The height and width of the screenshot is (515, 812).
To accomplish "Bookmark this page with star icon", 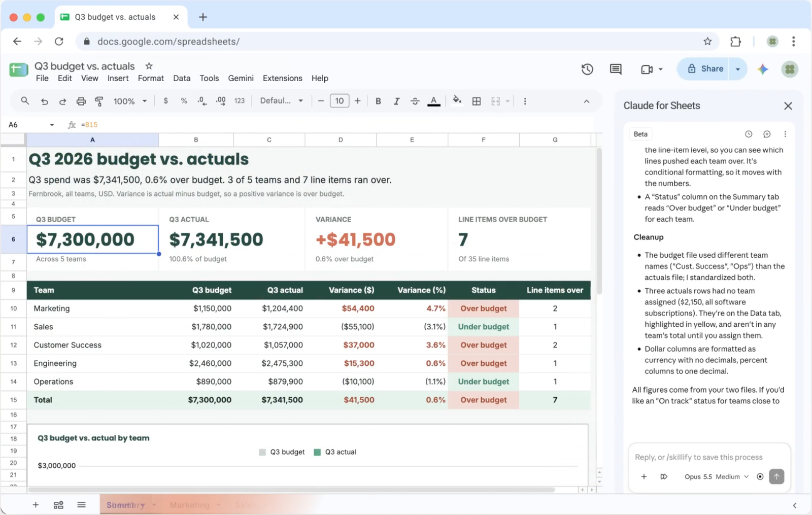I will [x=707, y=42].
